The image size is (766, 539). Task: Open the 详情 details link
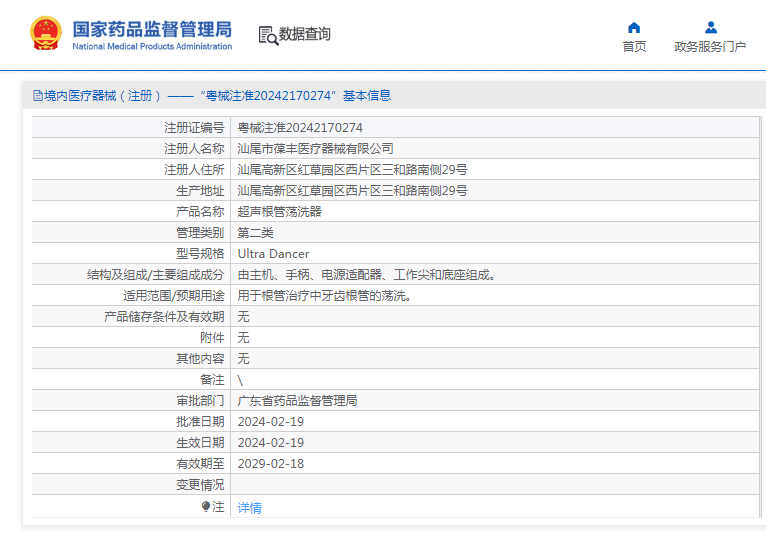[x=249, y=508]
